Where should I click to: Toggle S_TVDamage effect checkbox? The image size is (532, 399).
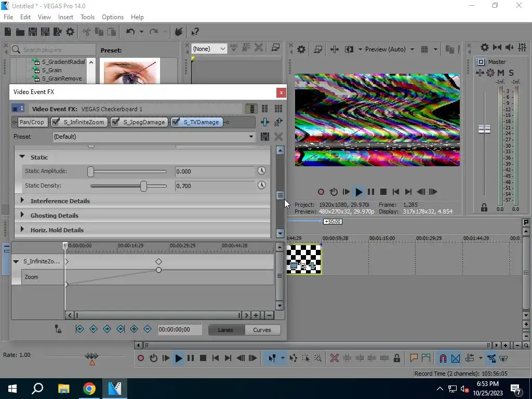pos(176,122)
